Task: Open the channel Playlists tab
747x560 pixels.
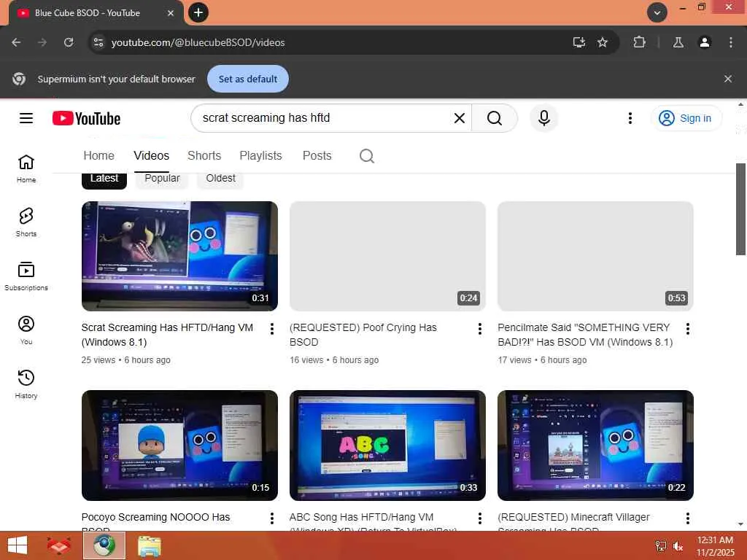Action: [260, 156]
